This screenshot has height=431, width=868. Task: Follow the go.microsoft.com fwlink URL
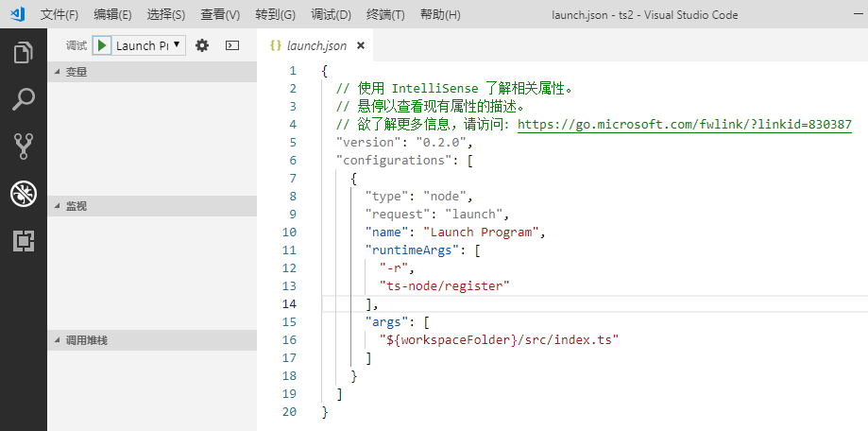coord(684,125)
